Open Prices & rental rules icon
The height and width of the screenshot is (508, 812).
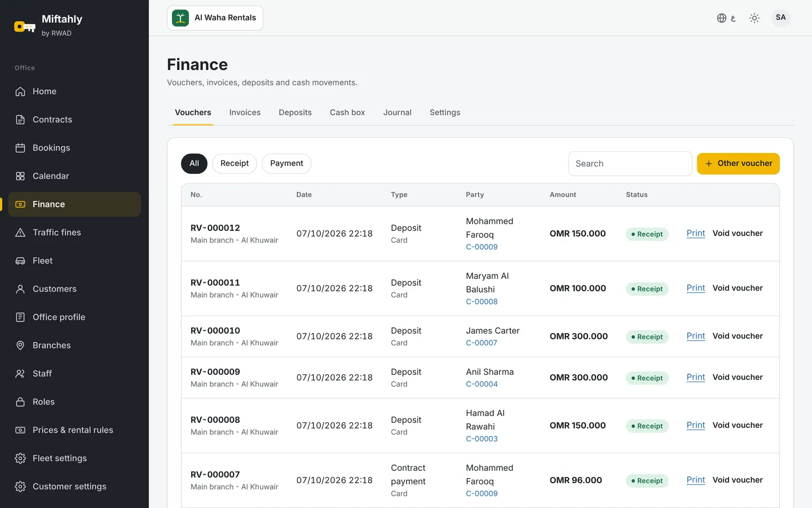pyautogui.click(x=20, y=430)
